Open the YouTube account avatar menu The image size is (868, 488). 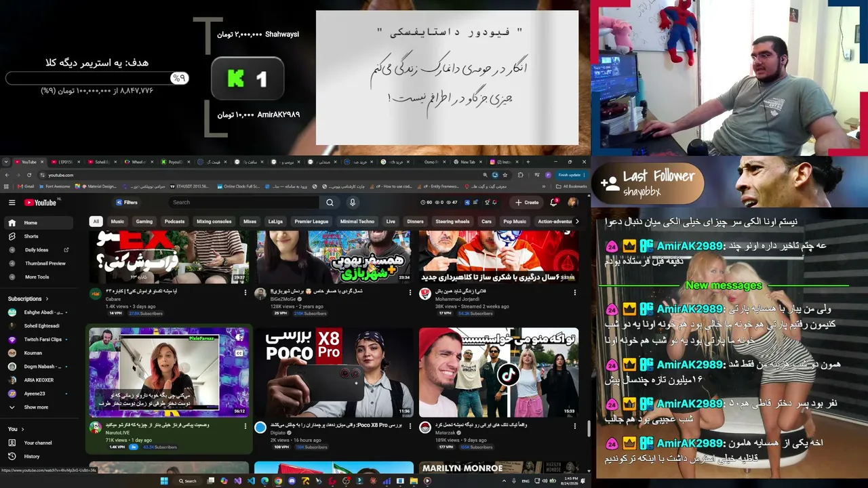[x=572, y=203]
